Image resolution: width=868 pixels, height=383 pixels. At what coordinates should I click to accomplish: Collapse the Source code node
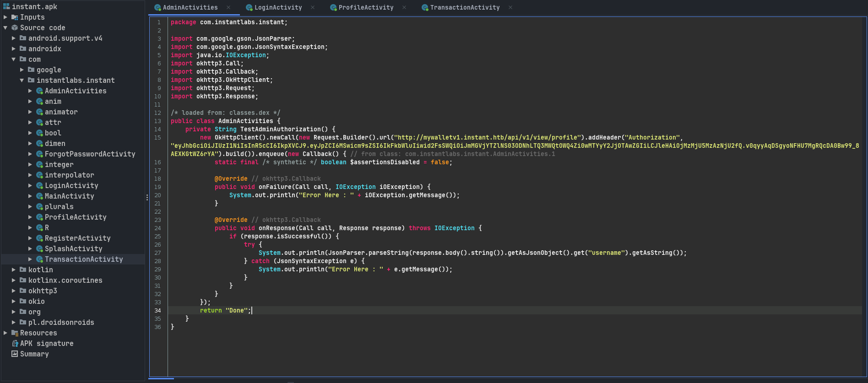point(5,28)
